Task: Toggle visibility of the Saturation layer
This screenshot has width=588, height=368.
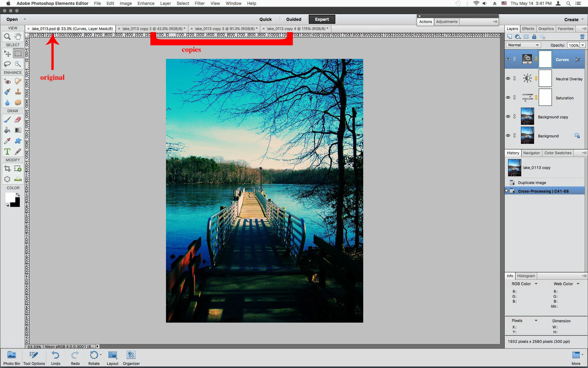Action: (x=508, y=98)
